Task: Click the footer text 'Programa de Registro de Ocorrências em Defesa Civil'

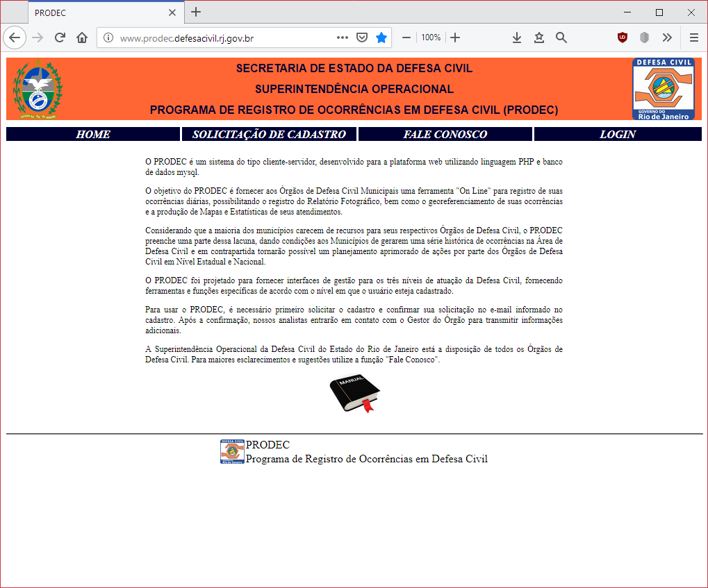Action: 367,459
